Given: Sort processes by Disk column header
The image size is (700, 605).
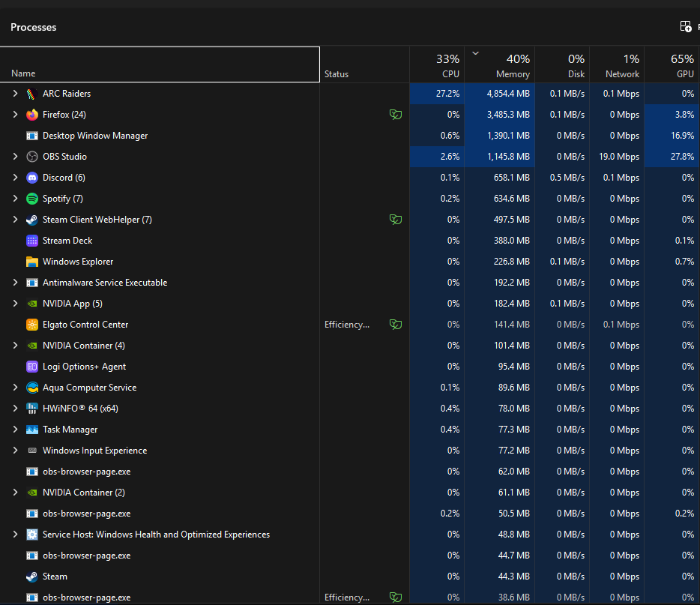Looking at the screenshot, I should (x=563, y=64).
